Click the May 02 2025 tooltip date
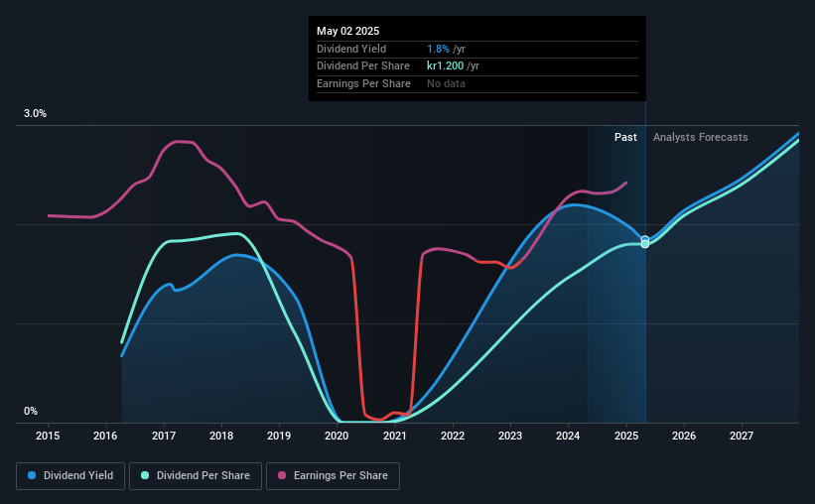The image size is (815, 504). click(347, 31)
